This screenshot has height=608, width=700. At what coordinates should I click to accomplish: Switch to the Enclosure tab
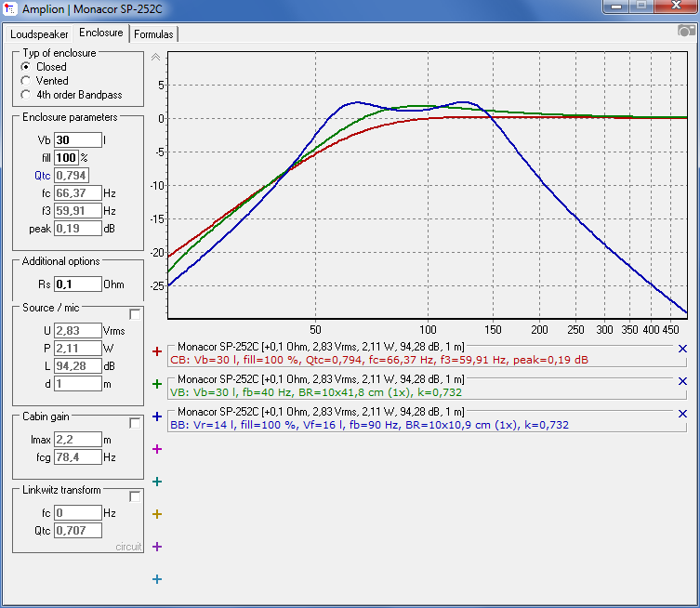click(x=101, y=33)
